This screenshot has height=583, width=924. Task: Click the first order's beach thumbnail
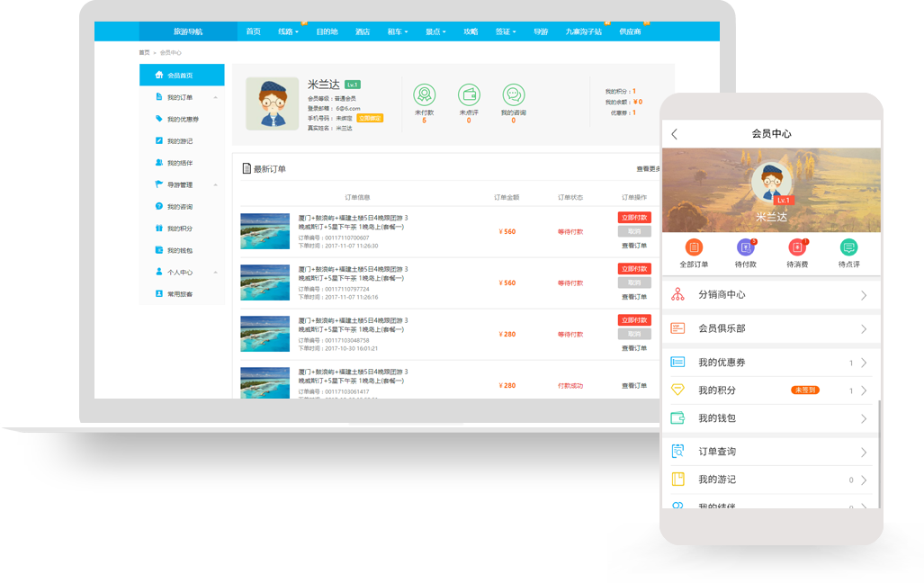265,231
